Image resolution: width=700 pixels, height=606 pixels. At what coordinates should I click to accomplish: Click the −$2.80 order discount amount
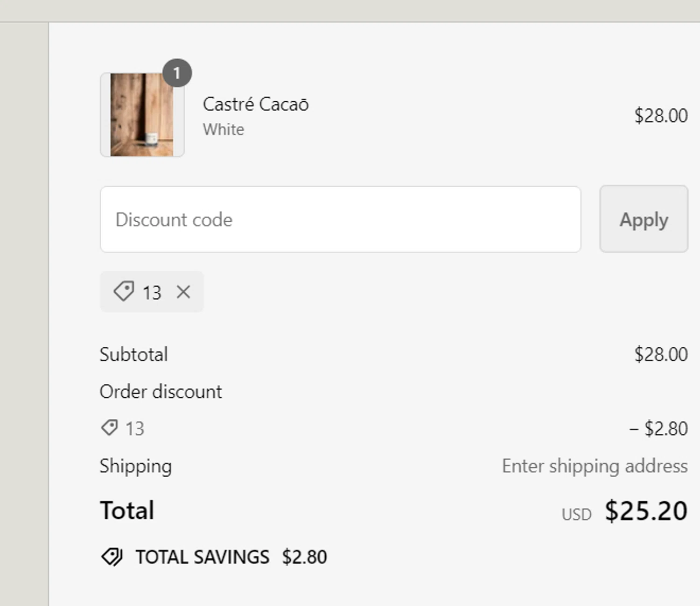pos(658,429)
